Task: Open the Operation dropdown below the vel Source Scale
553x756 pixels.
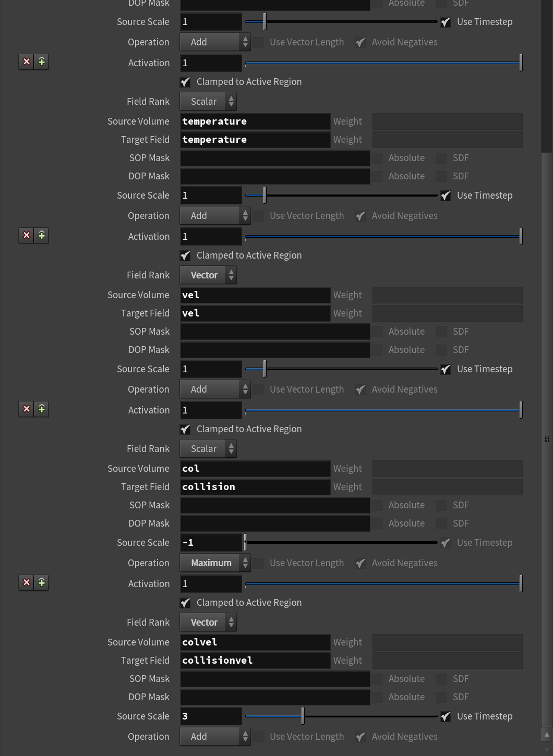Action: 215,389
